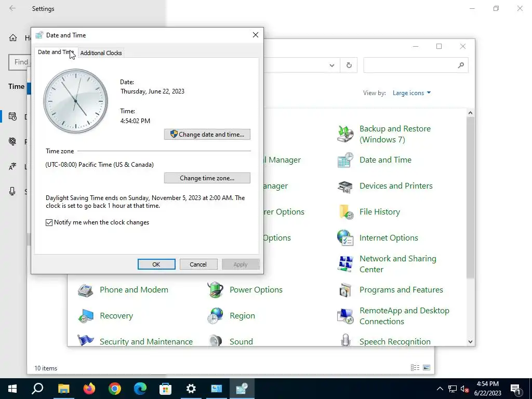The height and width of the screenshot is (399, 532).
Task: Click the Date and Time taskbar icon
Action: point(242,389)
